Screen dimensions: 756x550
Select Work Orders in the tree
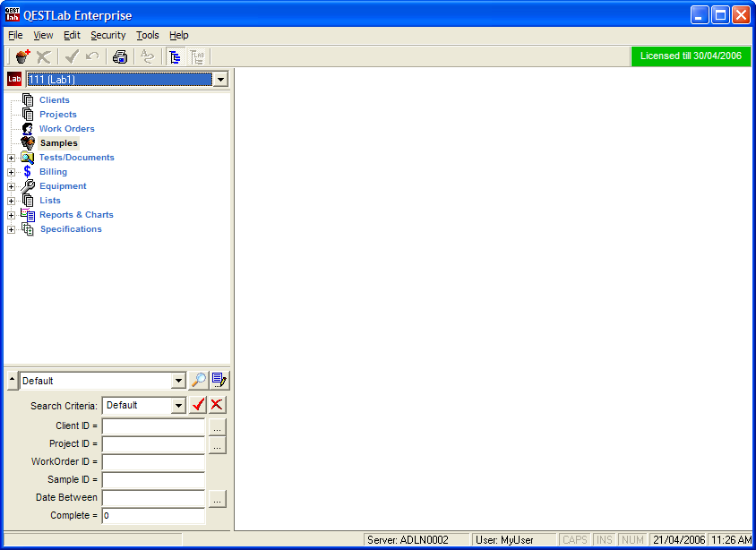[66, 129]
